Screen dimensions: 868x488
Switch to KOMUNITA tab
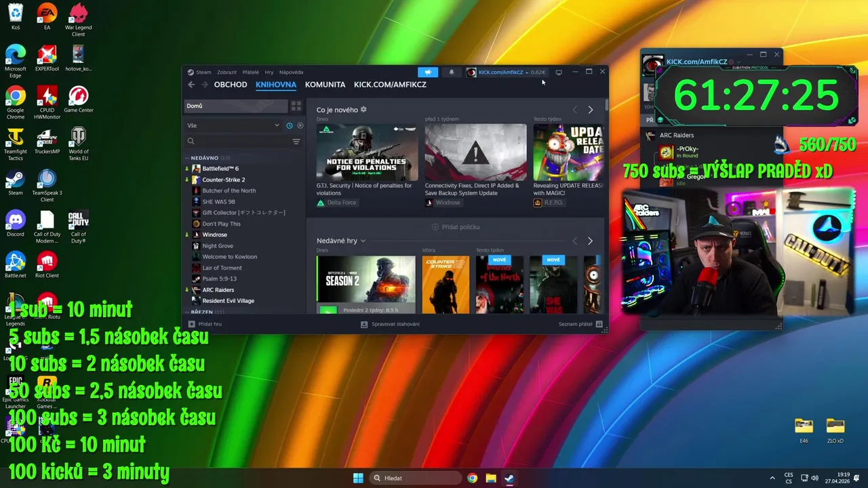pos(325,85)
